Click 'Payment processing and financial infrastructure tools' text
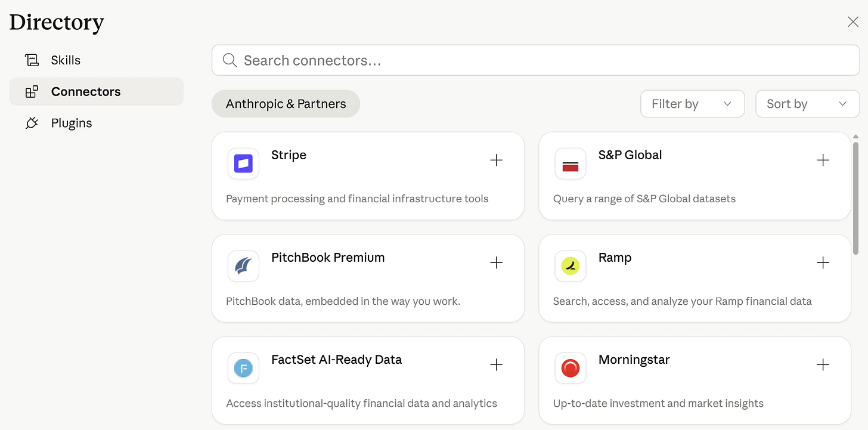Viewport: 868px width, 430px height. (357, 199)
